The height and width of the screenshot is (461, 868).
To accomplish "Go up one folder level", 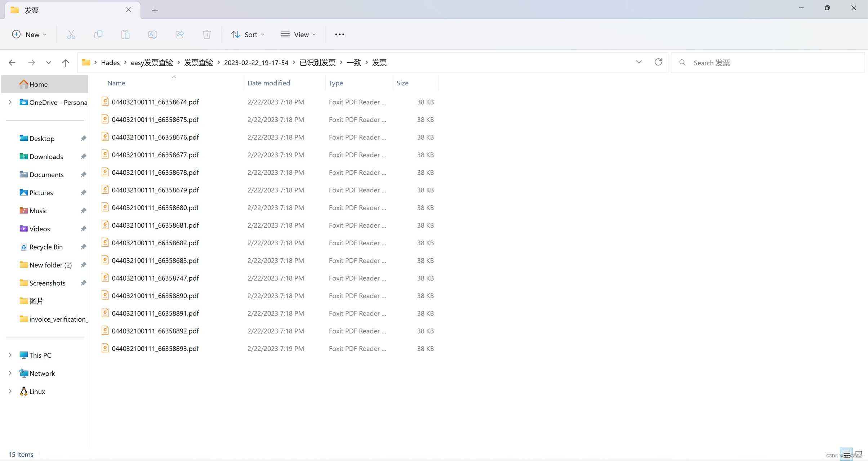I will (66, 63).
